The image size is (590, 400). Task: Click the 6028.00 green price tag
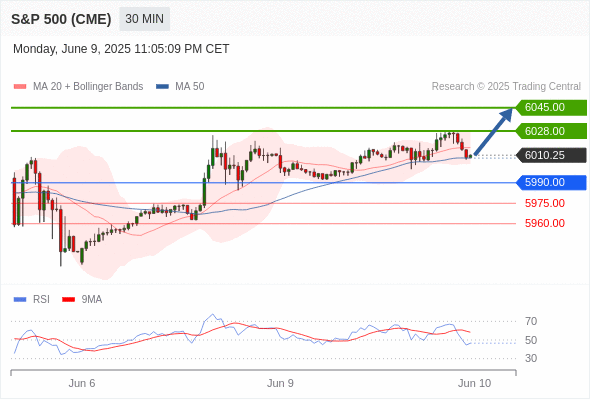551,131
